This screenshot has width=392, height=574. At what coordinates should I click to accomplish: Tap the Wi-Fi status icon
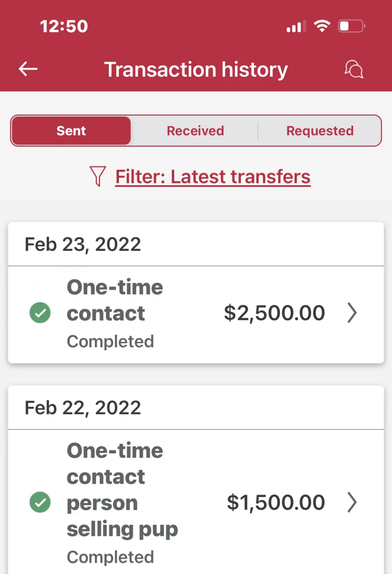click(322, 26)
